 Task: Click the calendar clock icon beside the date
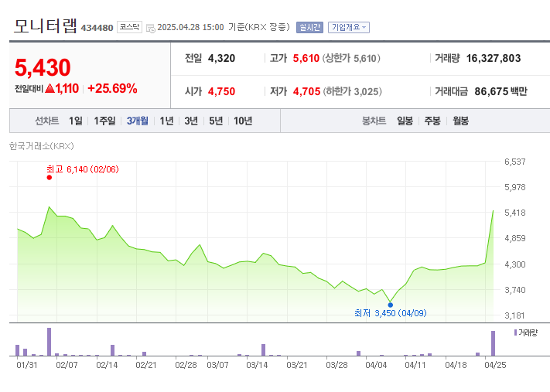coord(151,28)
